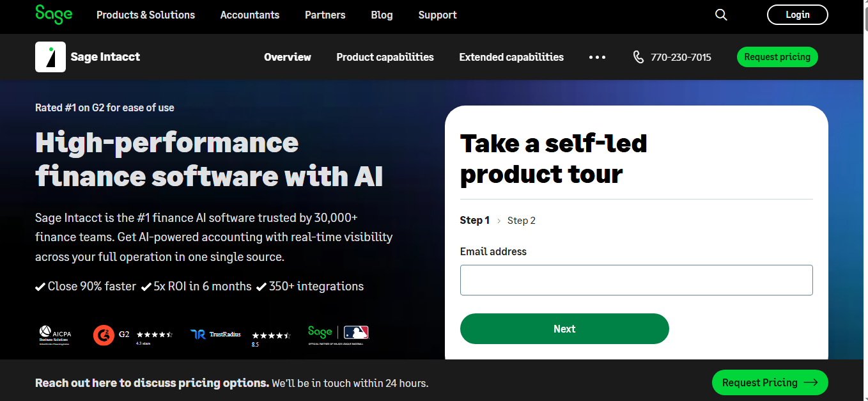Expand the Products & Solutions menu
The image size is (868, 401).
point(146,15)
